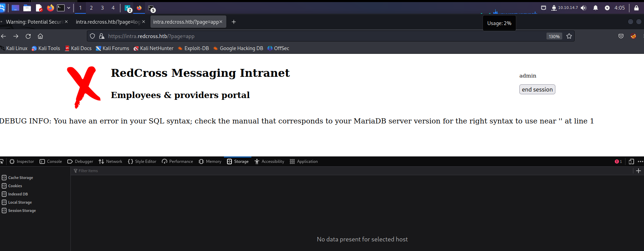Close the intra.redcross.htb ?page=log tab

144,22
